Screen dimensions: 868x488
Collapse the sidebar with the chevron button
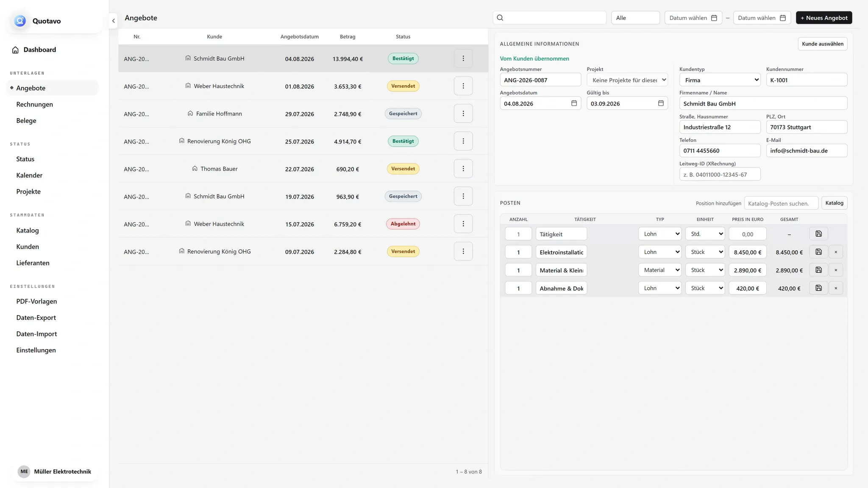coord(113,21)
